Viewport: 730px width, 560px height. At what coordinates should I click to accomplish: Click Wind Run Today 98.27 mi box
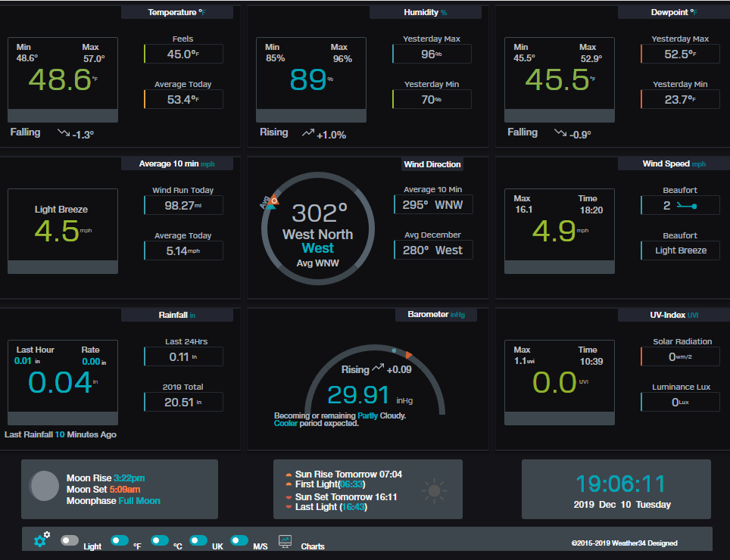click(183, 205)
